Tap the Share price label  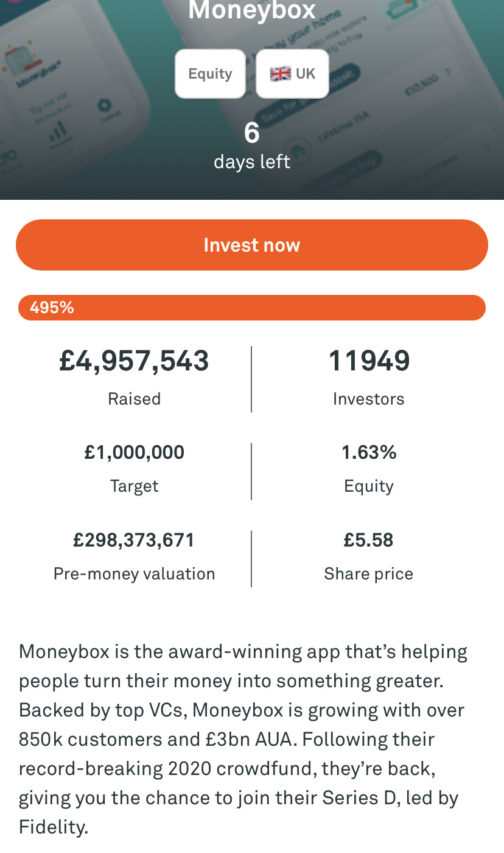coord(369,574)
